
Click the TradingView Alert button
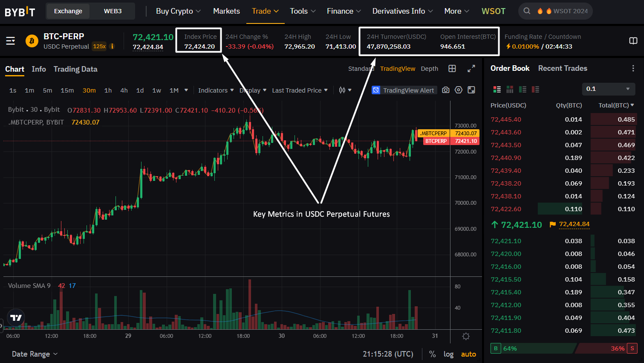point(404,90)
